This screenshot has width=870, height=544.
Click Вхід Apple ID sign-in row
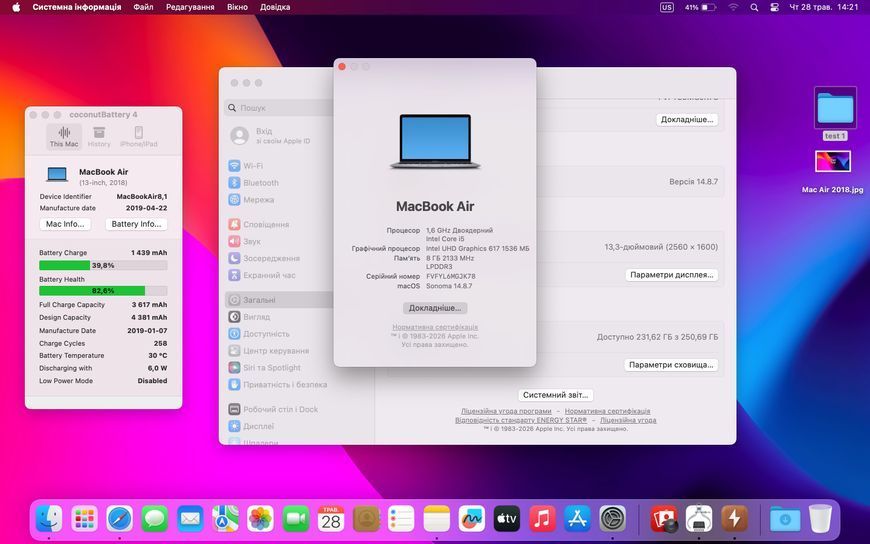279,135
